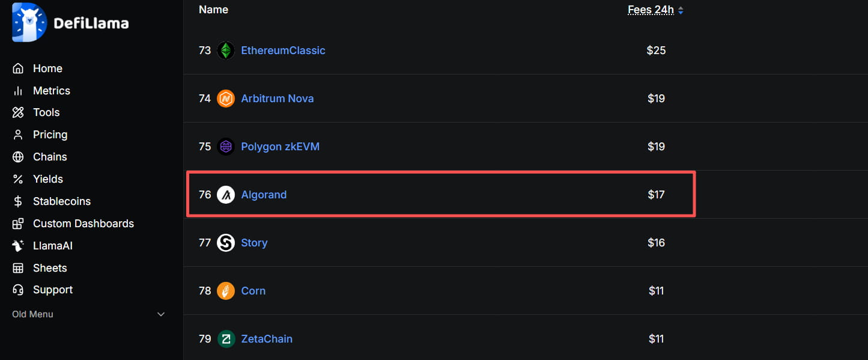This screenshot has width=868, height=360.
Task: Click the ZetaChain name link
Action: [267, 339]
